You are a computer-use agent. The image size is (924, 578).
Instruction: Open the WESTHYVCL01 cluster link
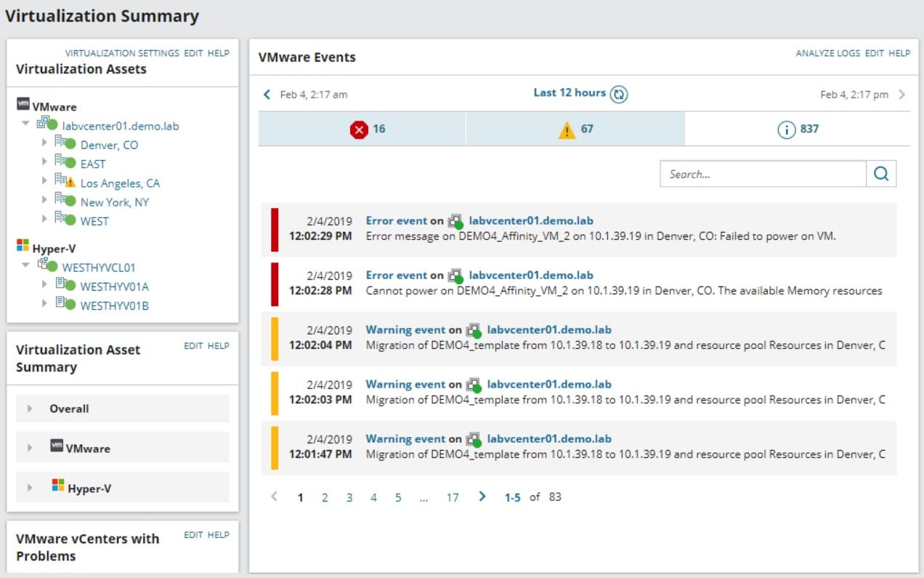[x=99, y=268]
